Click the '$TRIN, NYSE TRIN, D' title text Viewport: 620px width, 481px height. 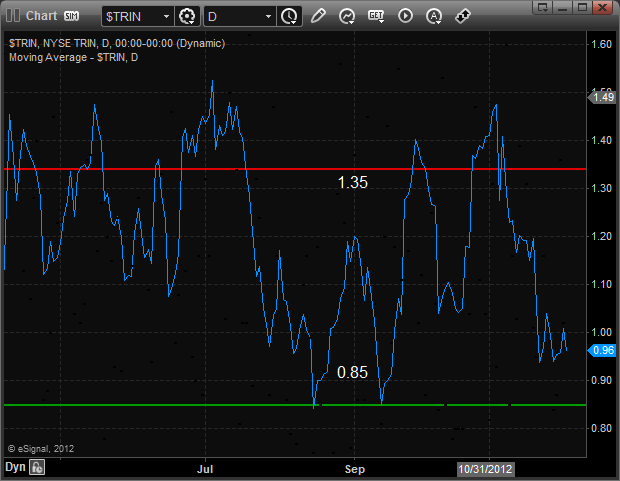pos(117,43)
